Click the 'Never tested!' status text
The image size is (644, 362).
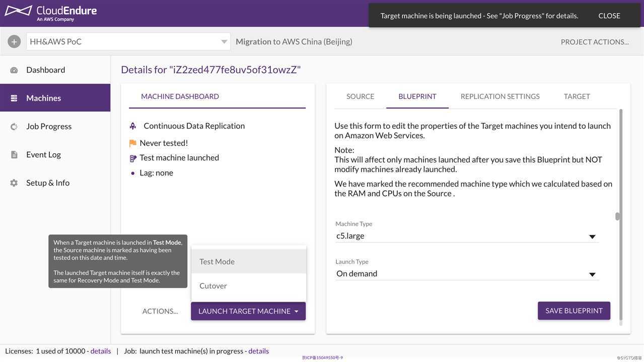click(164, 143)
